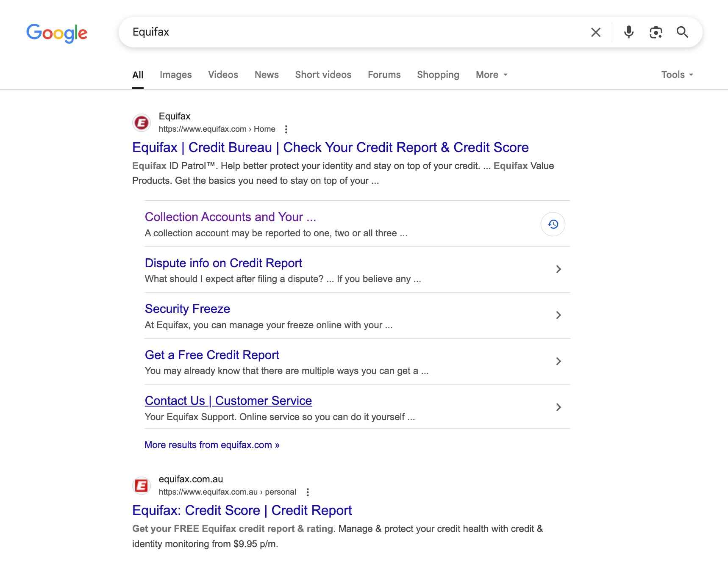Open Collection Accounts and Your ... link

(230, 217)
